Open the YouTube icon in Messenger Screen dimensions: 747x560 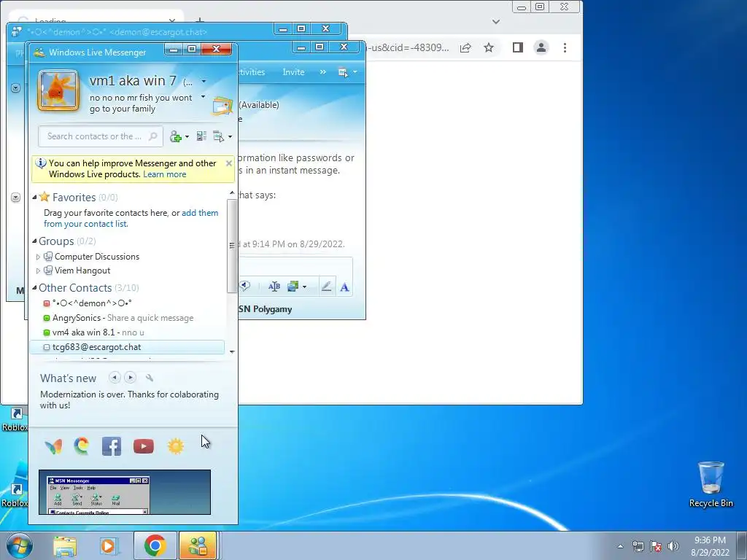click(144, 446)
